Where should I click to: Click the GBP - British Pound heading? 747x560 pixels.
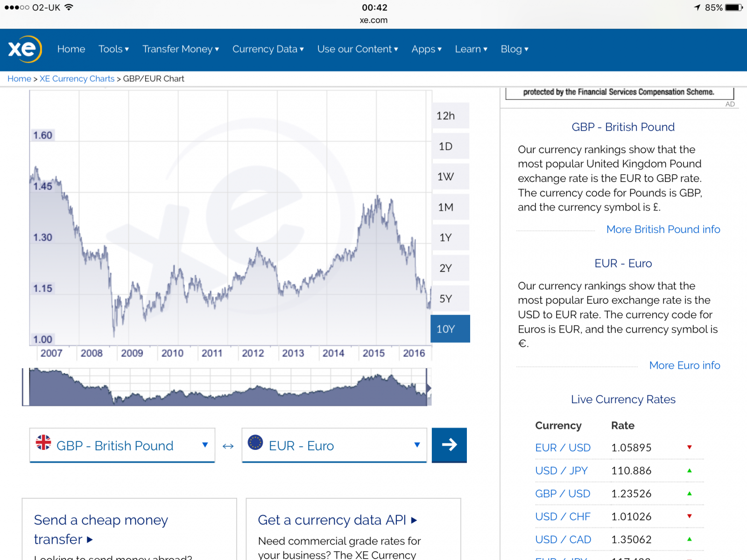623,127
